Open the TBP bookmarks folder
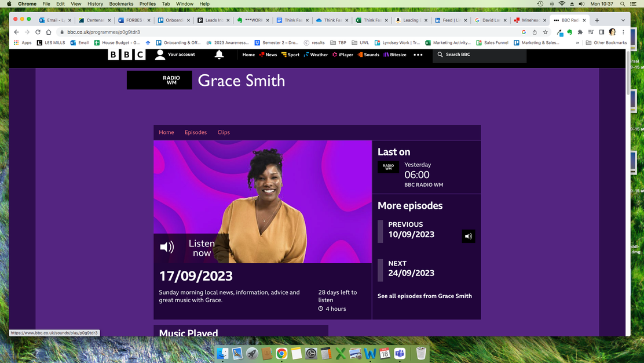This screenshot has width=644, height=363. pos(338,43)
